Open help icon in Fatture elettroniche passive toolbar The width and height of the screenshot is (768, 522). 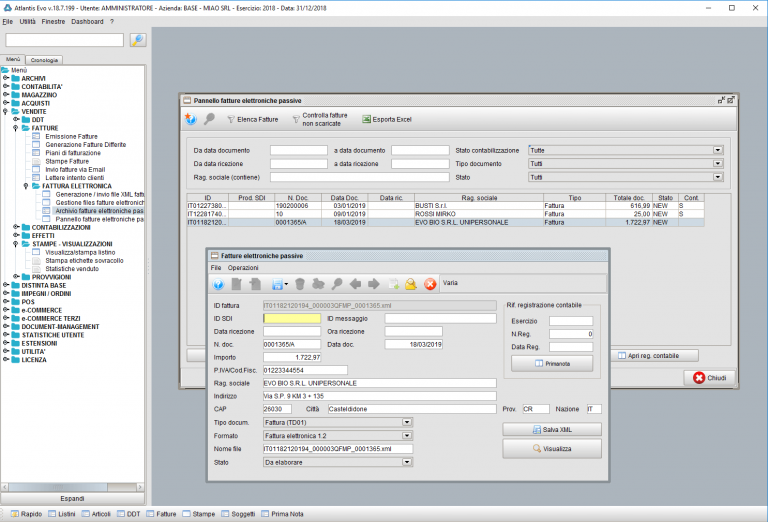[x=218, y=284]
